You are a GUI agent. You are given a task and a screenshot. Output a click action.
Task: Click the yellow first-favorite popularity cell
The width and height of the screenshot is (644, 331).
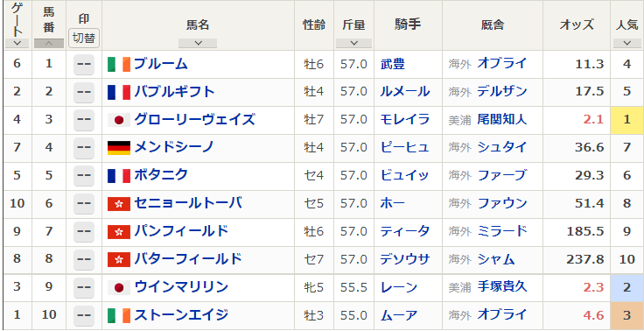pyautogui.click(x=626, y=120)
